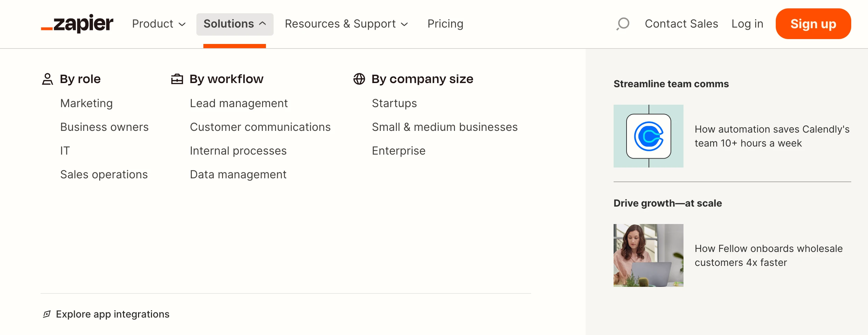The image size is (868, 335).
Task: Click the rocket icon beside Explore app integrations
Action: 47,314
